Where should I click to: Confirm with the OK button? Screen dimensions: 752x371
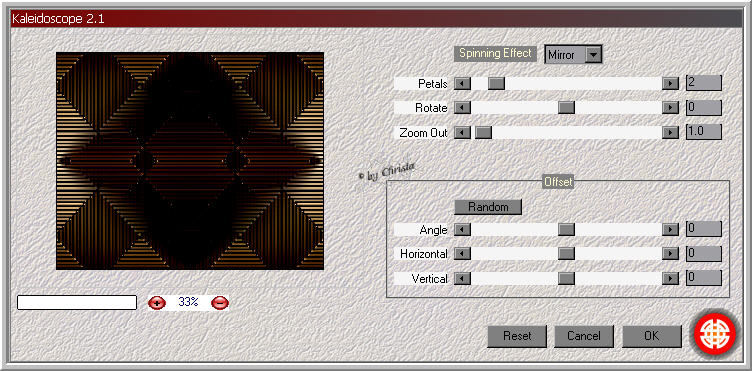652,336
